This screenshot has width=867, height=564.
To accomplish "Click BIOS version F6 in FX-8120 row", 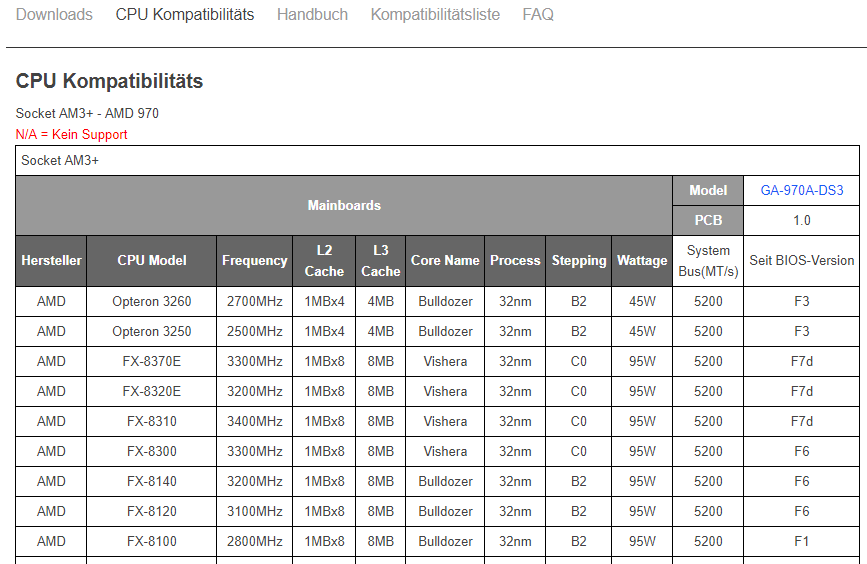I will tap(802, 511).
